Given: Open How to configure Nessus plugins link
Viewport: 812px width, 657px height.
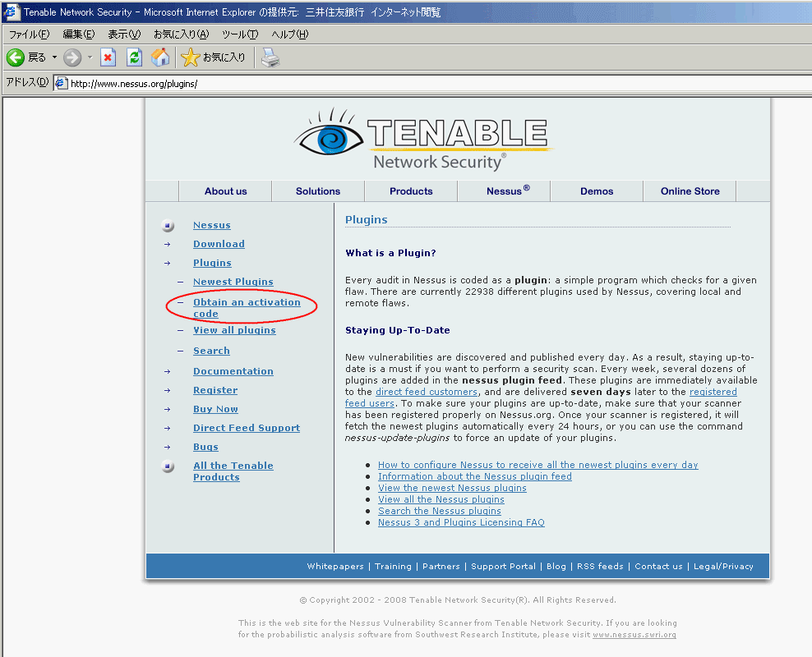Looking at the screenshot, I should pos(538,465).
